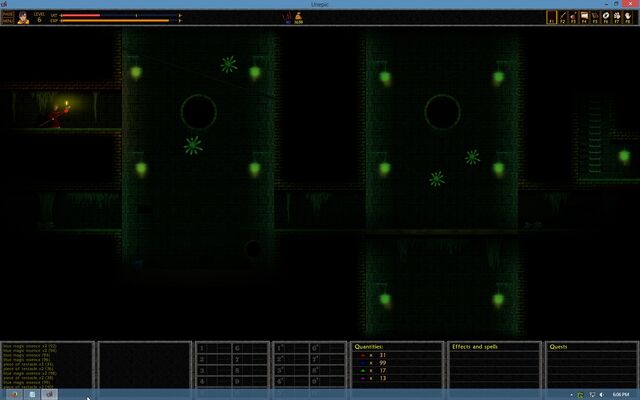The height and width of the screenshot is (400, 640).
Task: Click the PAGE button in top-left corner
Action: click(8, 14)
